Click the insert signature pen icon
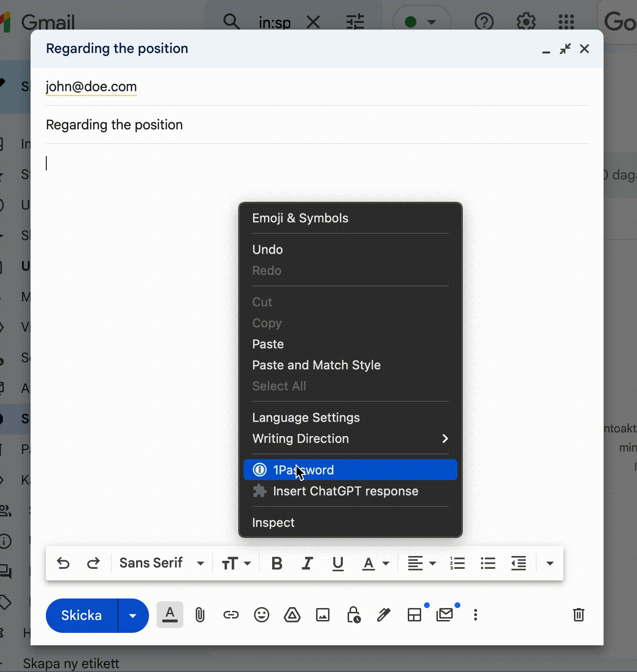The height and width of the screenshot is (672, 637). 383,615
